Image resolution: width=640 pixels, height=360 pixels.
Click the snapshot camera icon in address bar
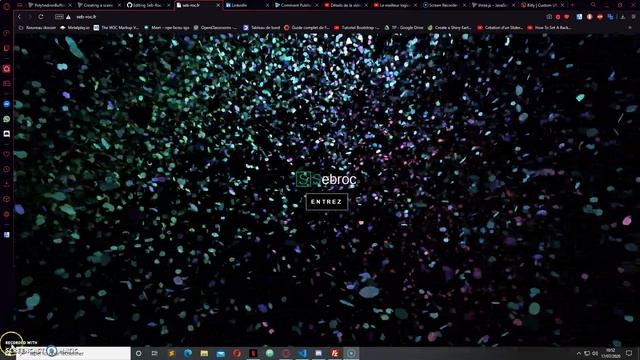coord(549,17)
